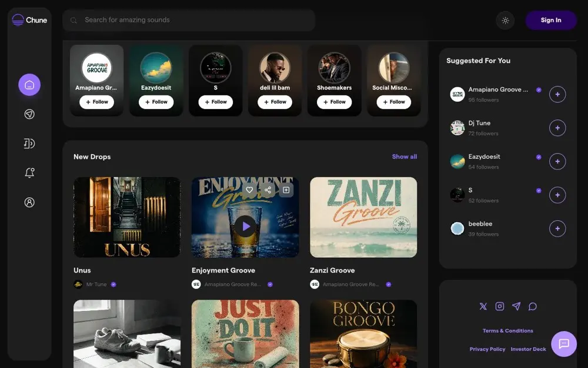Screen dimensions: 588x368
Task: Open Instagram social link
Action: 499,306
